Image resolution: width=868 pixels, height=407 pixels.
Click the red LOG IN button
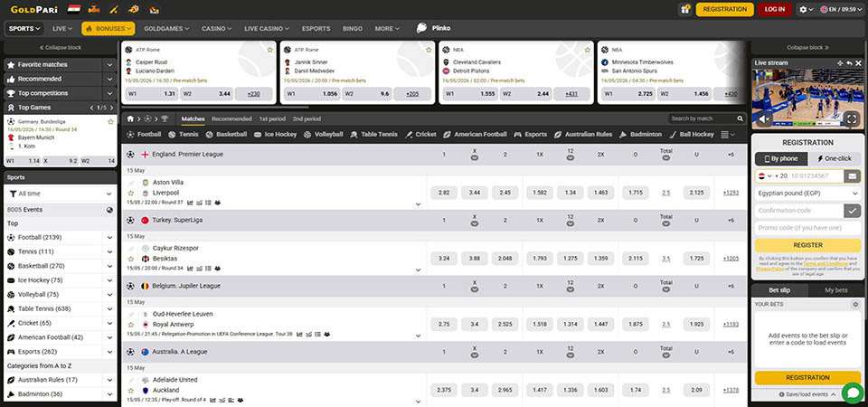pos(775,9)
